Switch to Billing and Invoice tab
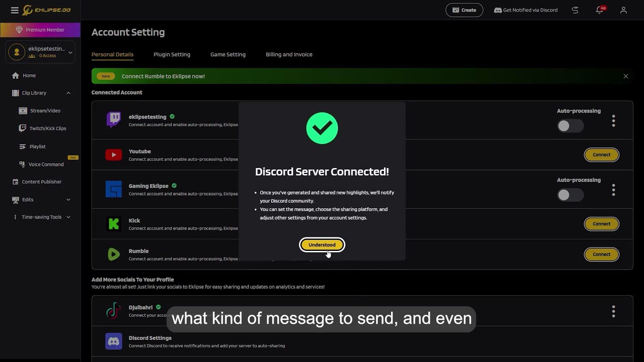 pos(289,54)
